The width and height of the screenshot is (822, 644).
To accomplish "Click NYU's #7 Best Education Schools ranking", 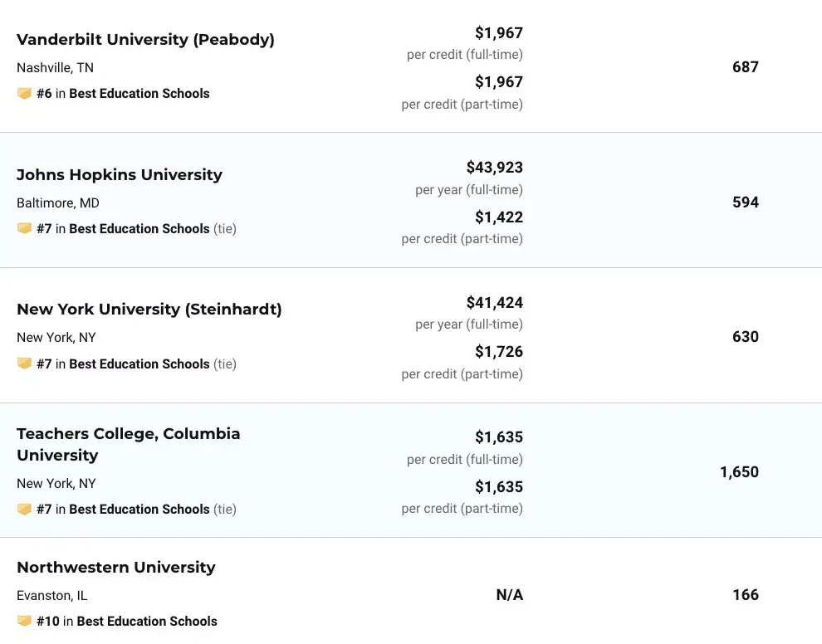I will (123, 363).
